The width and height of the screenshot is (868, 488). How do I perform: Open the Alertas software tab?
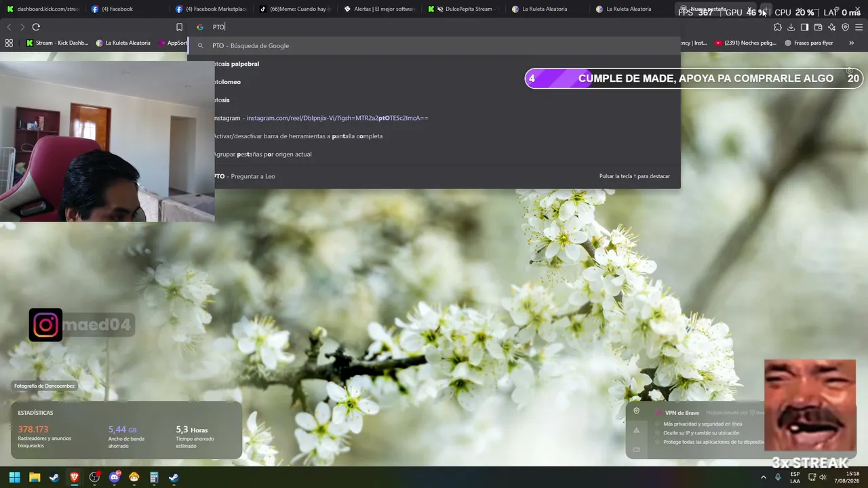pos(378,9)
